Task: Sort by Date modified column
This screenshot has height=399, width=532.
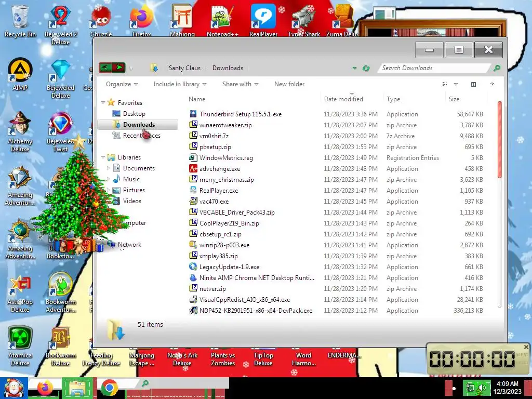Action: pyautogui.click(x=343, y=99)
